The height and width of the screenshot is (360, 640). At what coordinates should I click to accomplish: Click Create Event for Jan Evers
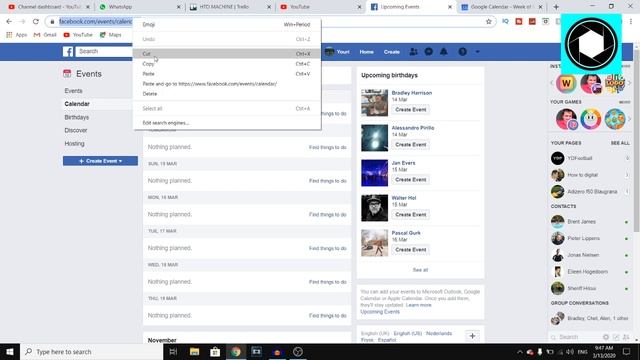pos(411,180)
